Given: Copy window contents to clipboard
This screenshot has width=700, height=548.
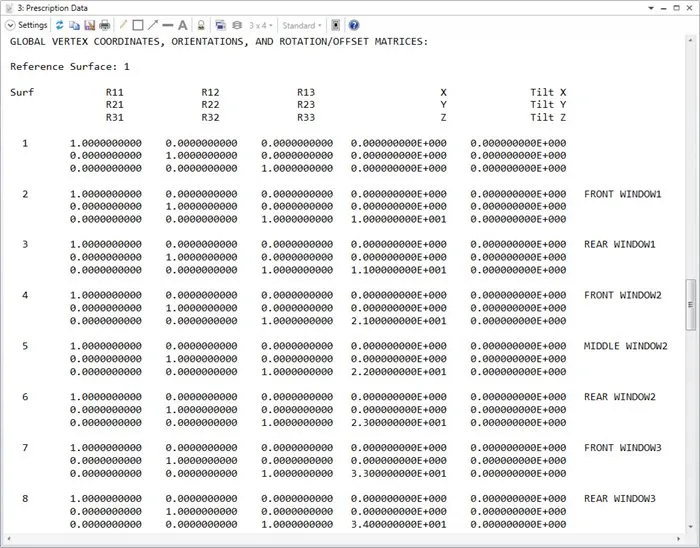Looking at the screenshot, I should (75, 25).
